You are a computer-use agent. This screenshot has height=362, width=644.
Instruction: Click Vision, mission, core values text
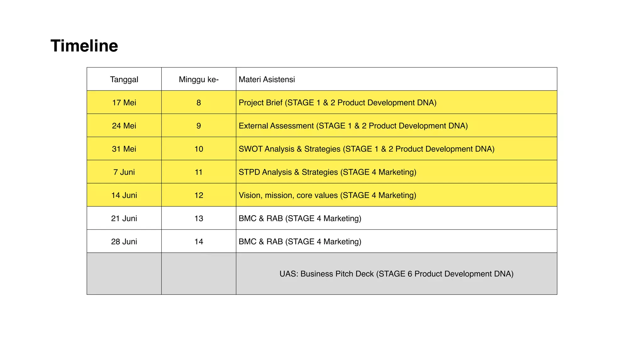[327, 195]
